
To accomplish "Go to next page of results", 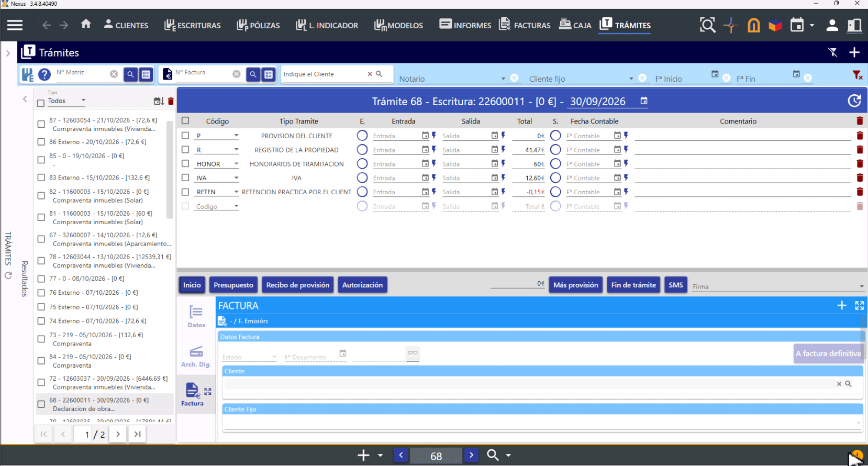I will tap(118, 434).
